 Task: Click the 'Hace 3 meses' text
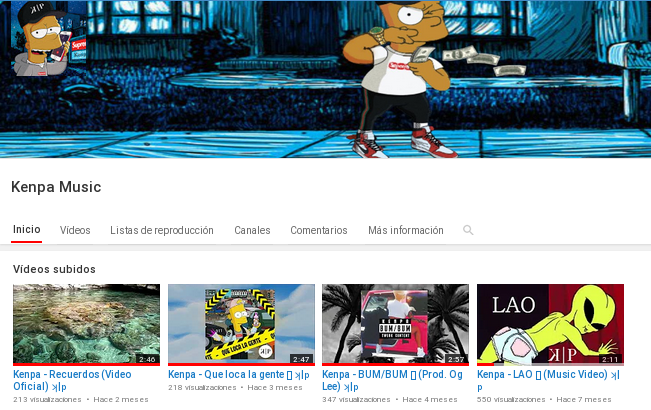pyautogui.click(x=275, y=388)
